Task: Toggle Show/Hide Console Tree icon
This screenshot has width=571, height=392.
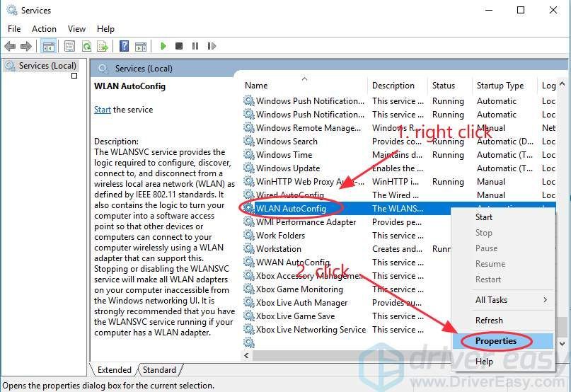Action: 48,46
